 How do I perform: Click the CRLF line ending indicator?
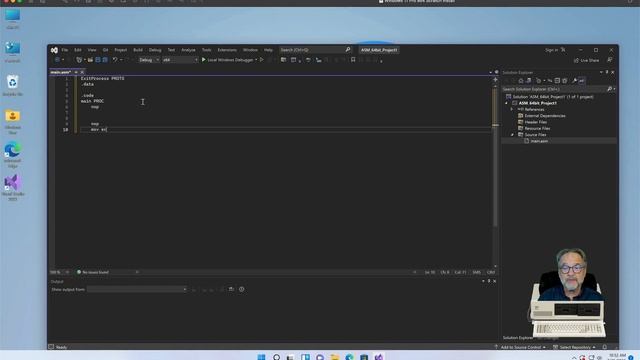(491, 272)
